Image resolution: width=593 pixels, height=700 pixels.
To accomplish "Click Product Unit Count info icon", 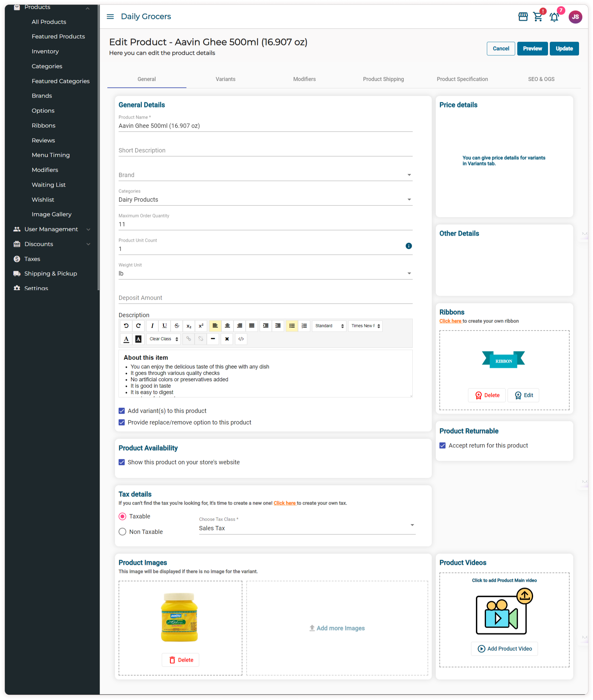I will coord(408,246).
